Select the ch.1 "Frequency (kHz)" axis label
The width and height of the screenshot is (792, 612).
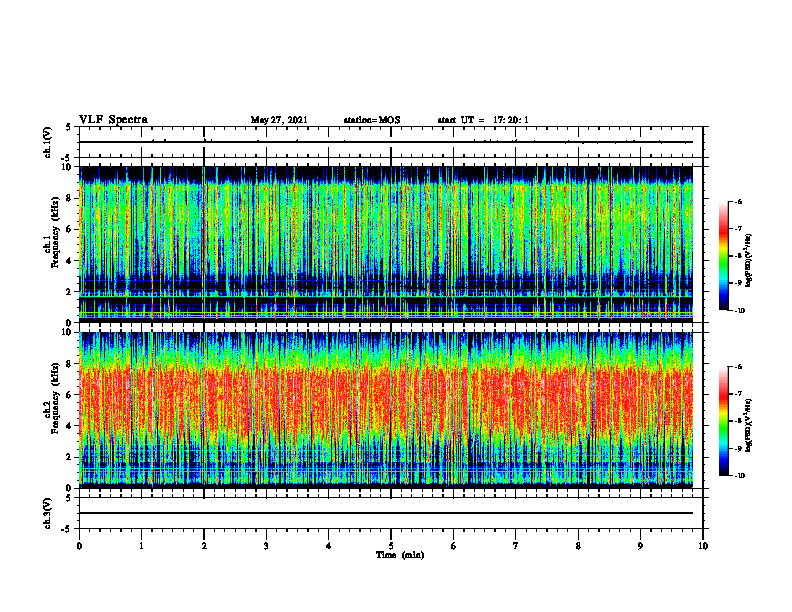55,230
